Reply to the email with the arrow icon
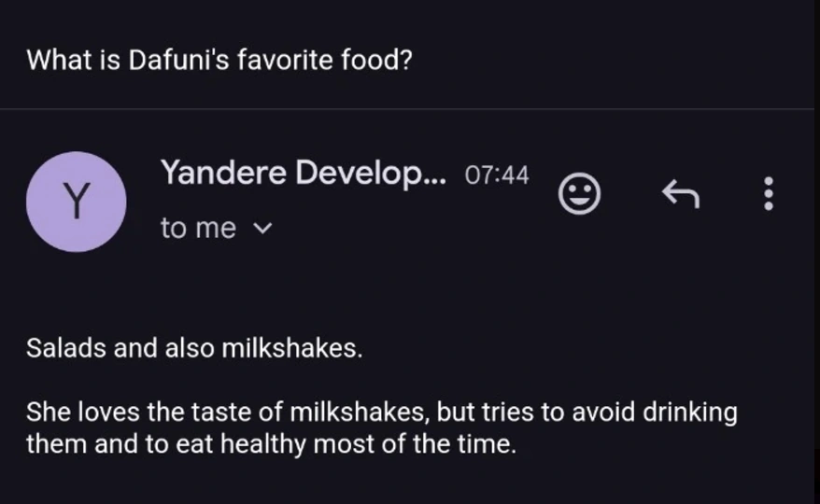The height and width of the screenshot is (504, 820). [x=680, y=194]
